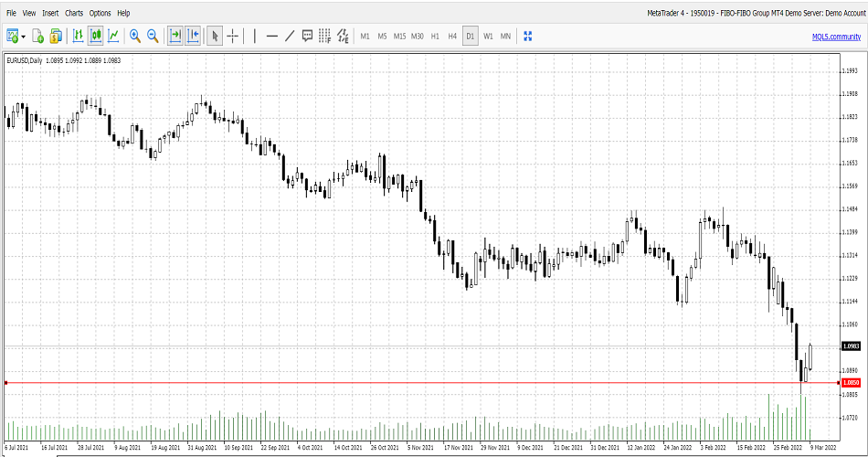Open the MQL5.community link
The height and width of the screenshot is (457, 868).
click(836, 36)
